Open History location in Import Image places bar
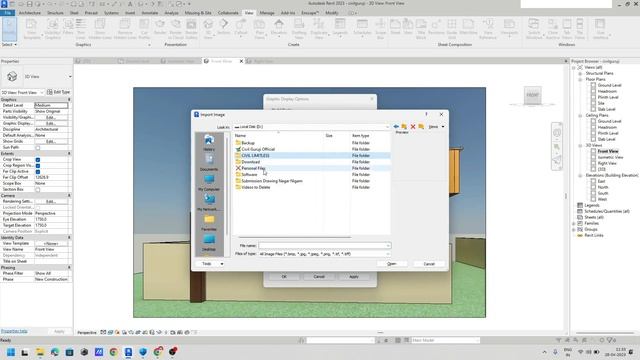 (x=209, y=143)
